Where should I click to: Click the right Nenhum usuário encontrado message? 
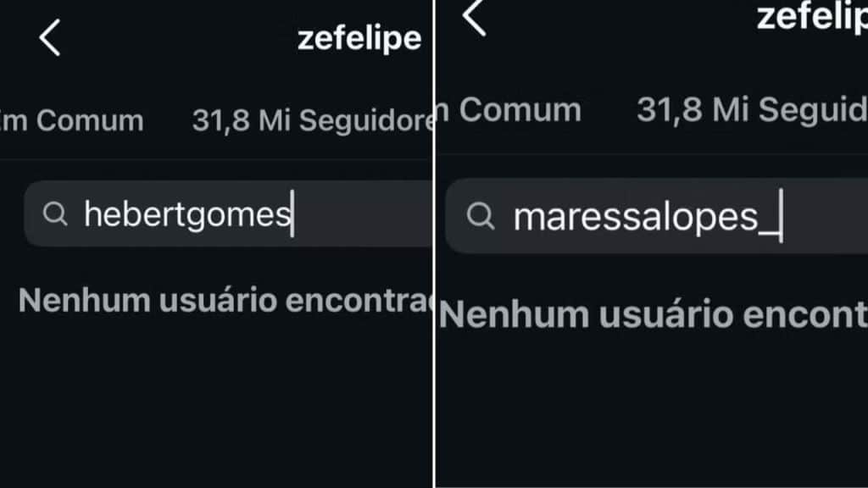[653, 314]
